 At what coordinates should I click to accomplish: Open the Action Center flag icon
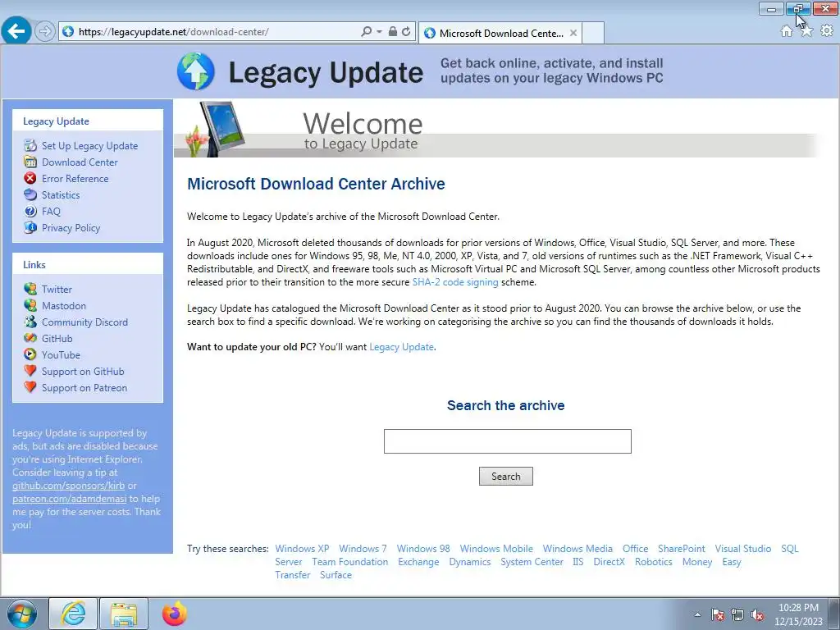718,614
